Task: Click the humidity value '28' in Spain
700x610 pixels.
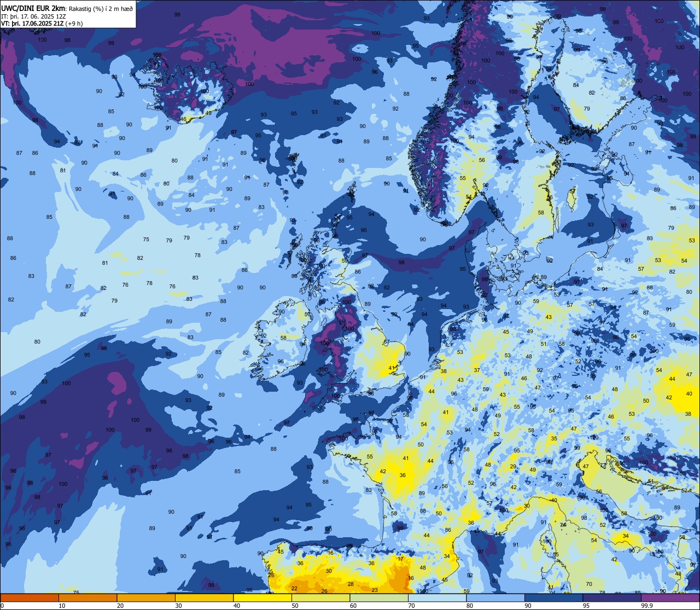Action: [x=351, y=584]
